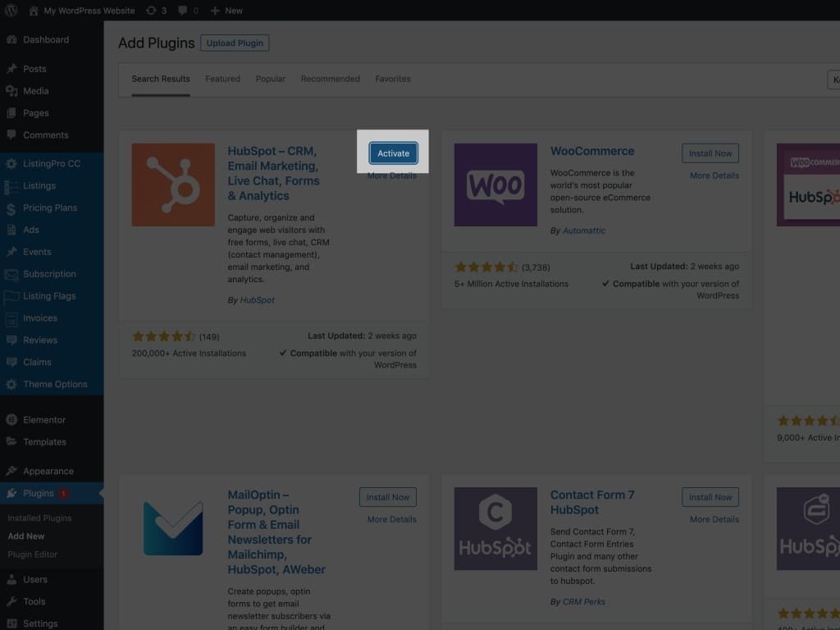Open Plugin Editor submenu item
The image size is (840, 630).
click(x=33, y=555)
